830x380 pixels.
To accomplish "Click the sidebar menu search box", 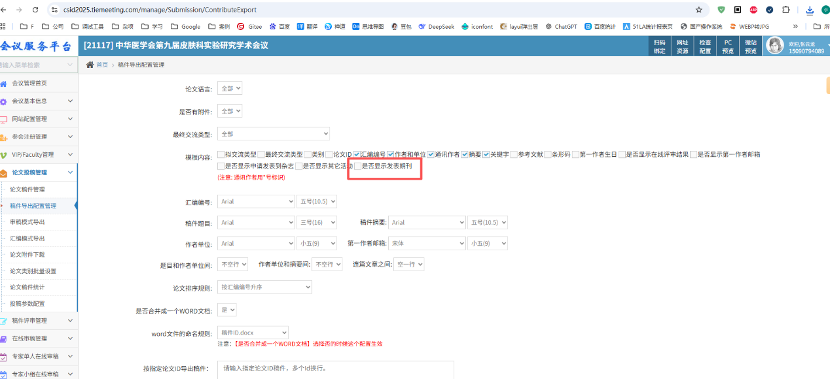I will 38,65.
